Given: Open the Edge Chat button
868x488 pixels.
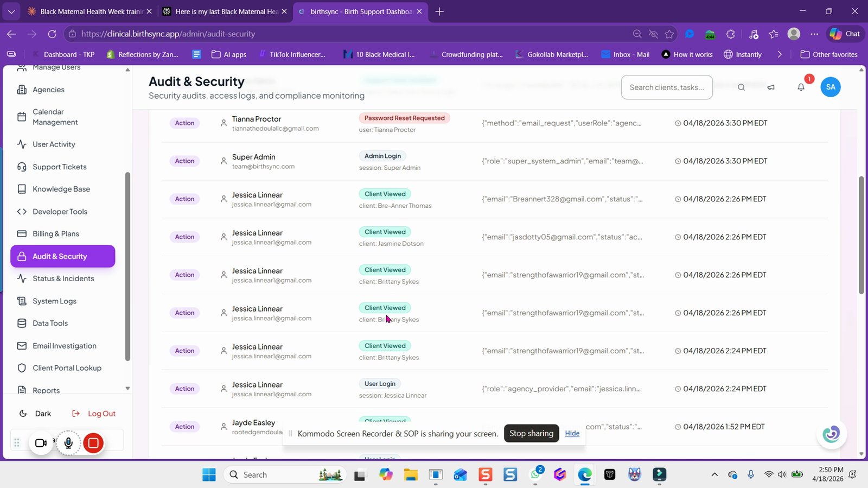Looking at the screenshot, I should [x=845, y=34].
